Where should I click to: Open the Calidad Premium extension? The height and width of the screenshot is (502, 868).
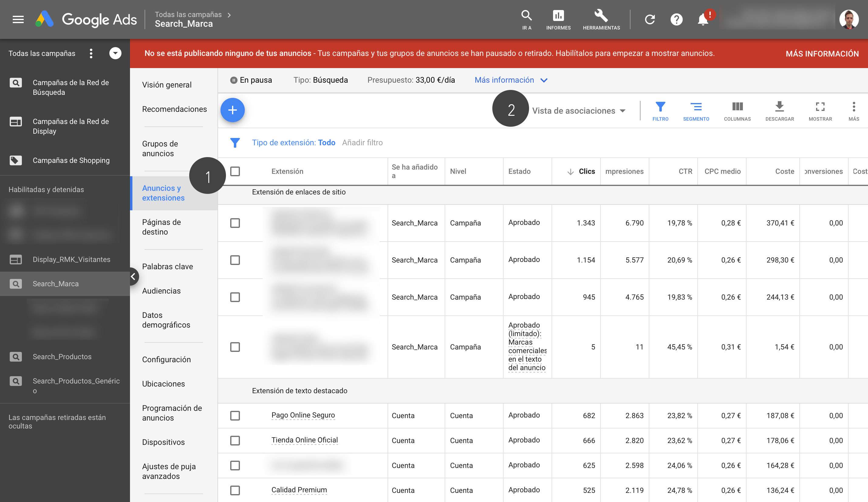coord(299,490)
